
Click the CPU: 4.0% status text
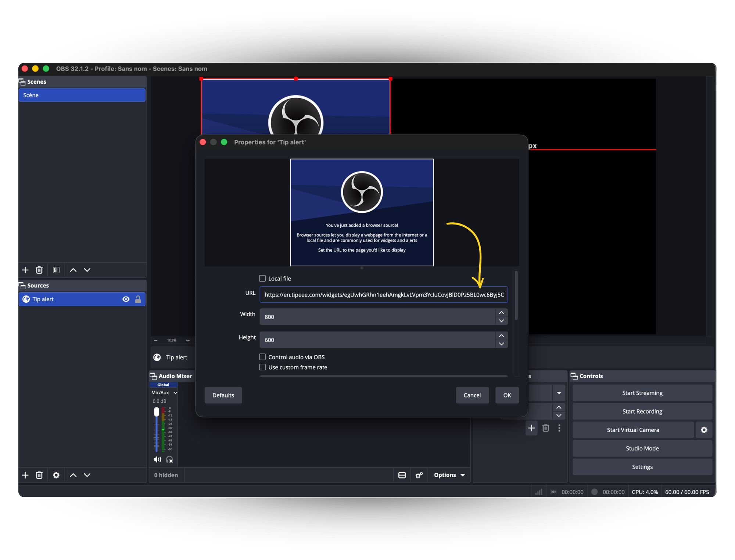click(x=645, y=492)
